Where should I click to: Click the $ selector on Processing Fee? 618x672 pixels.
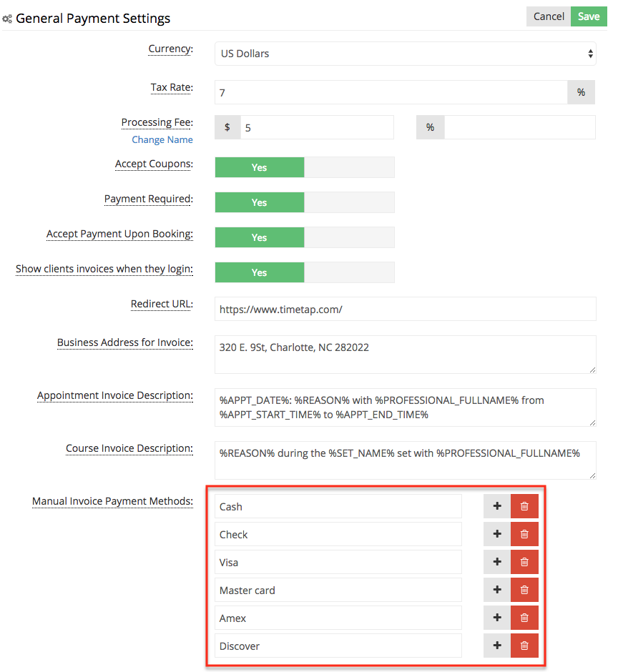(x=227, y=127)
